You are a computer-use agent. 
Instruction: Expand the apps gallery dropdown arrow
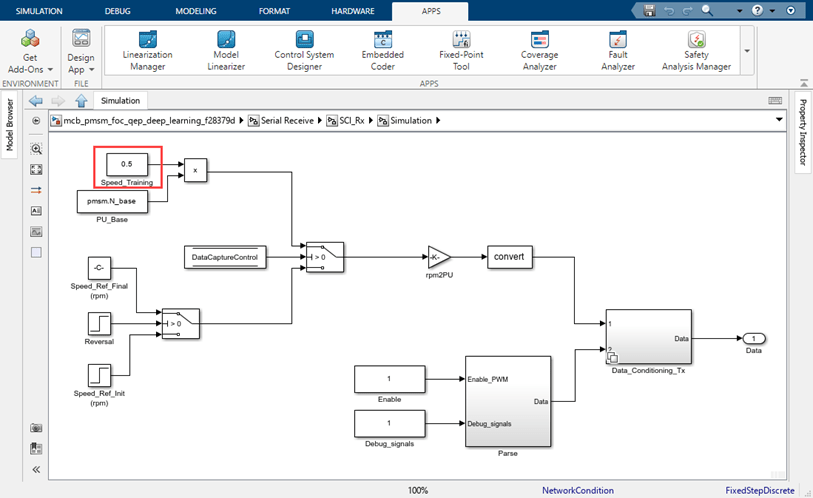tap(746, 50)
